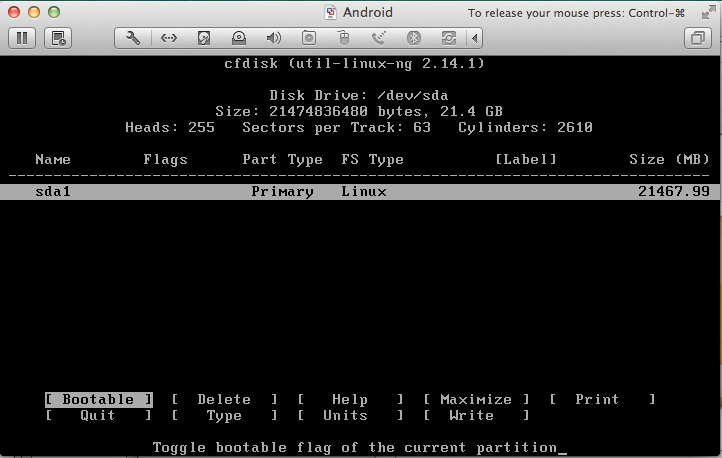Click the cfdisk version title text
Viewport: 722px width, 458px height.
point(354,64)
